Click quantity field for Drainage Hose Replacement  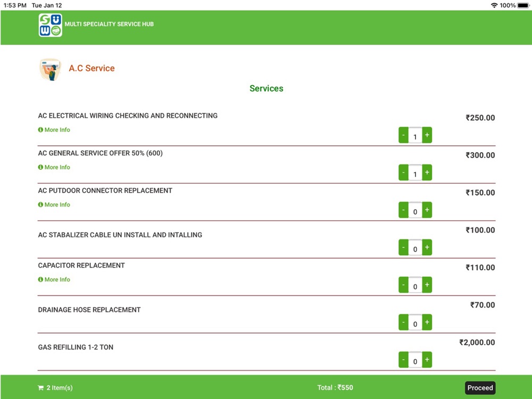(415, 323)
